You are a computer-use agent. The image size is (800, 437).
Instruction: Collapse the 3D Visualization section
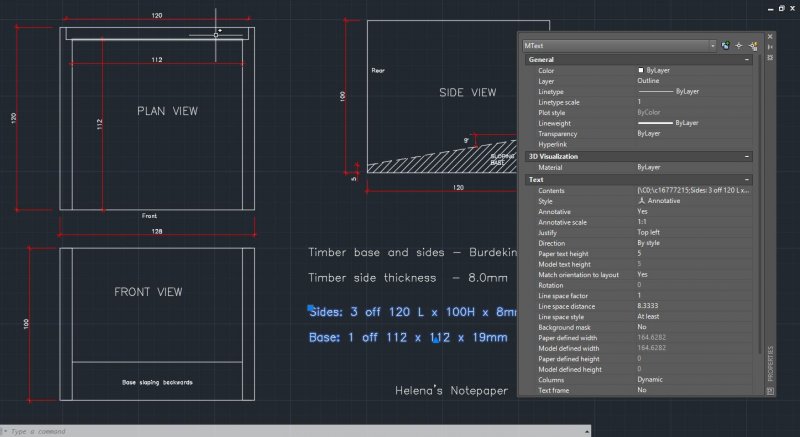pyautogui.click(x=747, y=156)
